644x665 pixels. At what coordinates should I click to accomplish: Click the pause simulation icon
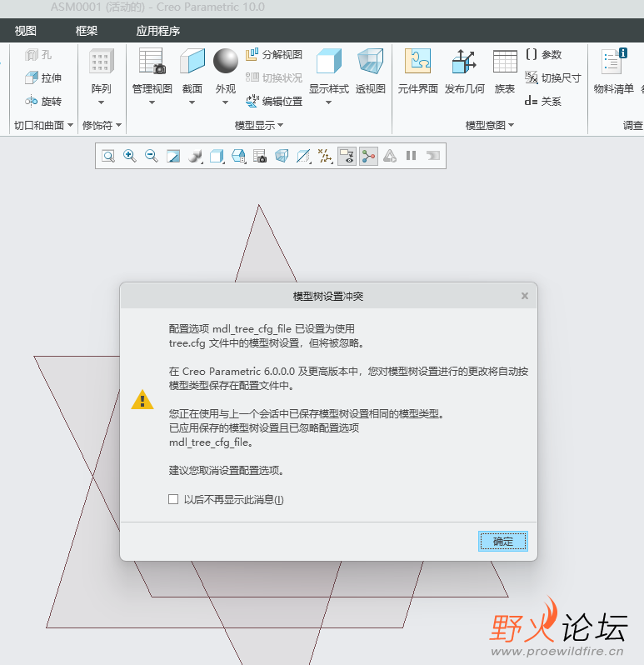click(x=412, y=156)
